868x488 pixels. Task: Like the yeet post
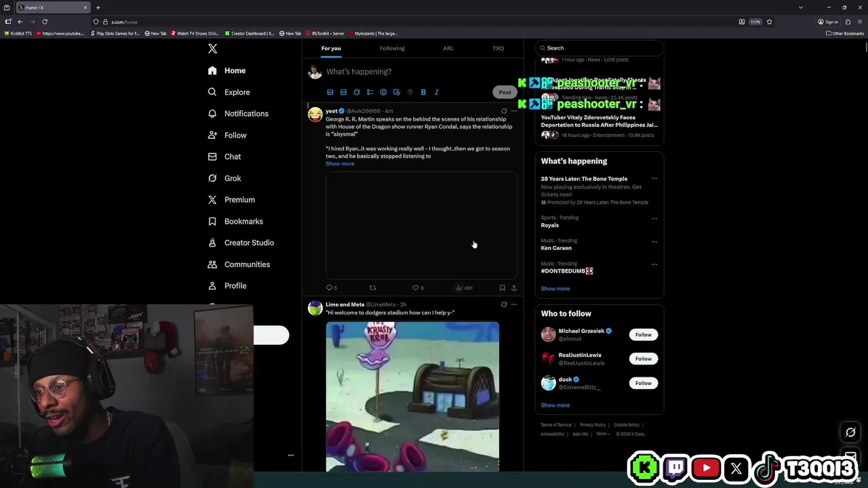click(418, 288)
